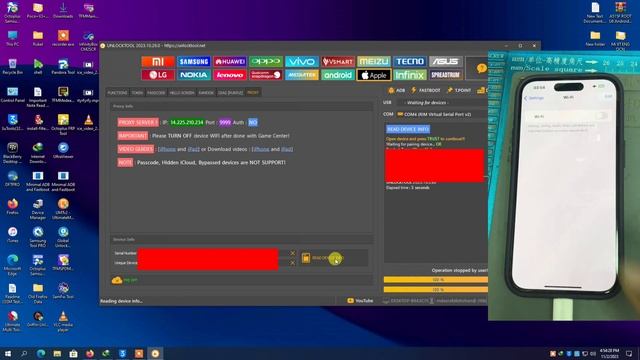Open the ADB toolbar option
The height and width of the screenshot is (360, 640).
[x=396, y=90]
